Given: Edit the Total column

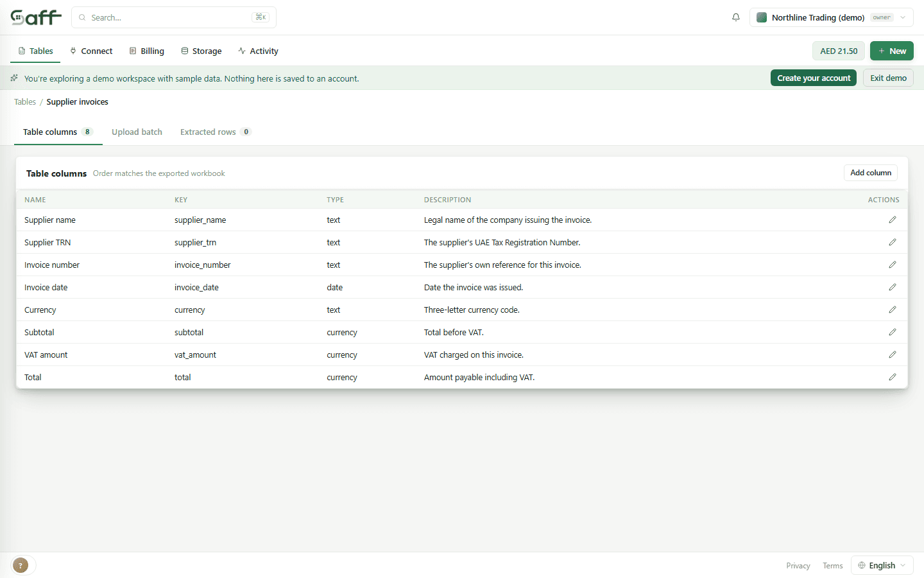Looking at the screenshot, I should [x=892, y=377].
